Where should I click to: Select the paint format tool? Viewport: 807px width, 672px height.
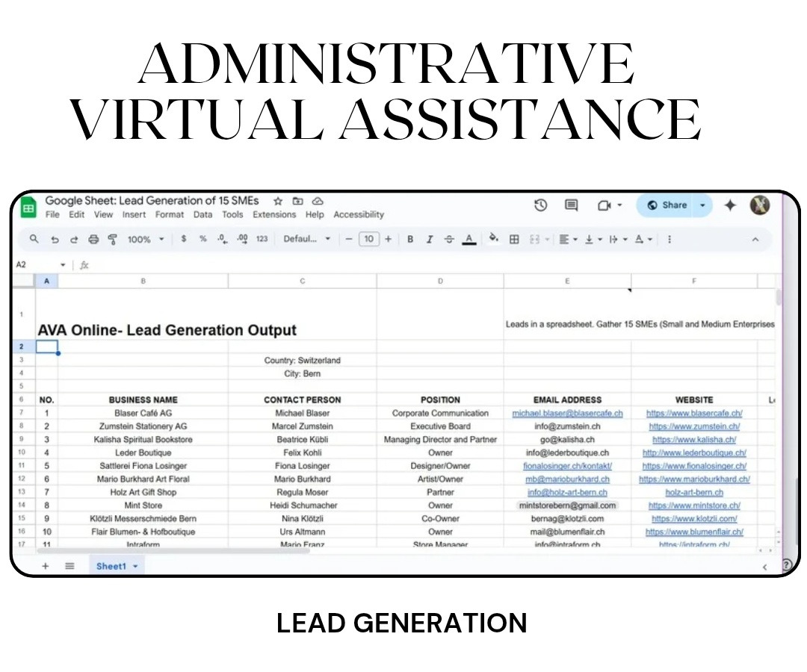coord(113,240)
